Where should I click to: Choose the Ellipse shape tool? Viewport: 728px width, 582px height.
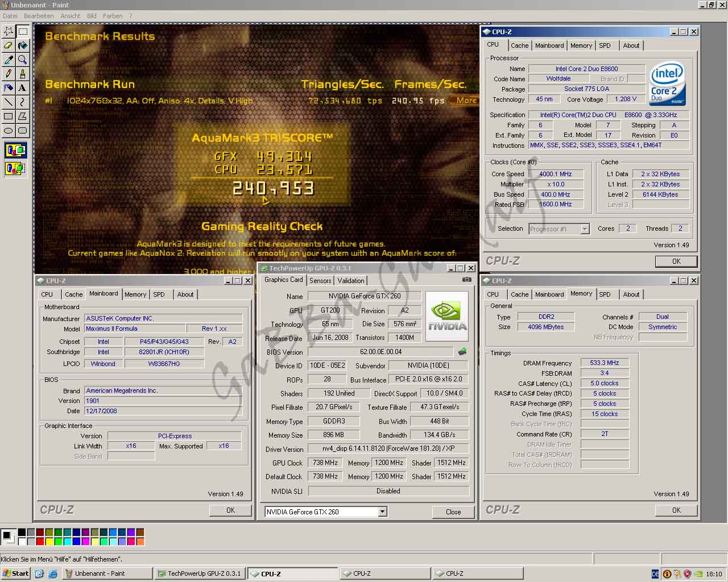click(x=9, y=131)
